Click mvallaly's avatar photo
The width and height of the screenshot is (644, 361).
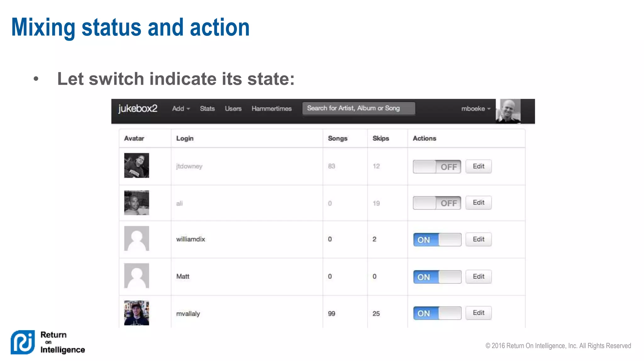[x=136, y=313]
